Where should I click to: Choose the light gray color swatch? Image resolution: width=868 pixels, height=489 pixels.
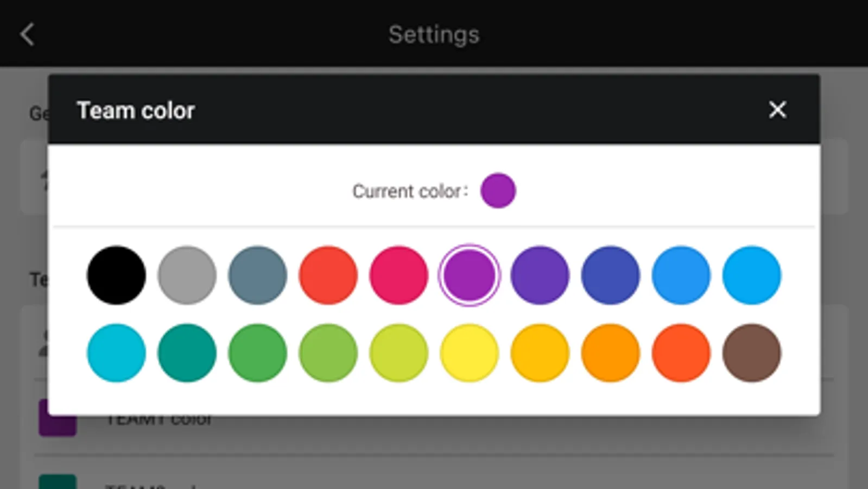point(187,275)
